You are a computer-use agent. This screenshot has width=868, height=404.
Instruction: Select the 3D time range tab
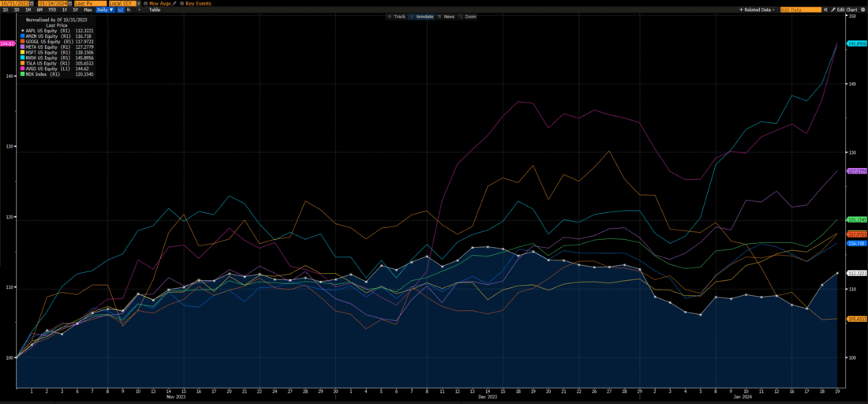(x=17, y=10)
